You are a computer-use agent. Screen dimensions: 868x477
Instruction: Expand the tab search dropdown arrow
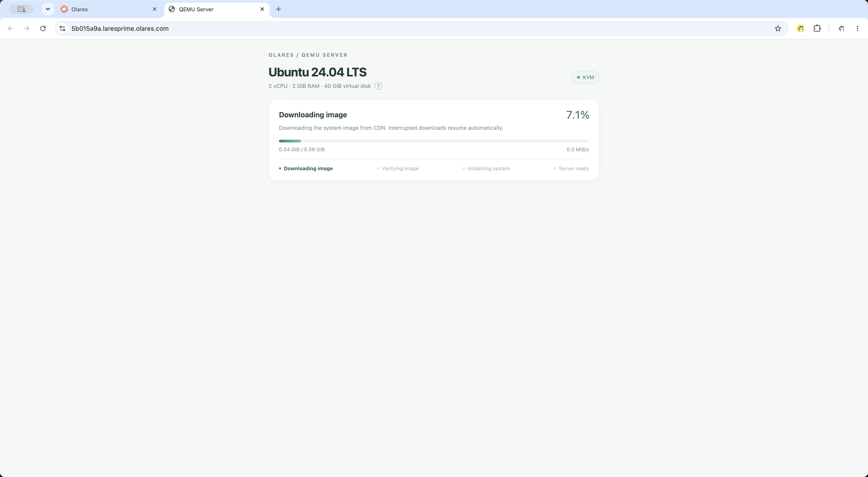(x=48, y=9)
